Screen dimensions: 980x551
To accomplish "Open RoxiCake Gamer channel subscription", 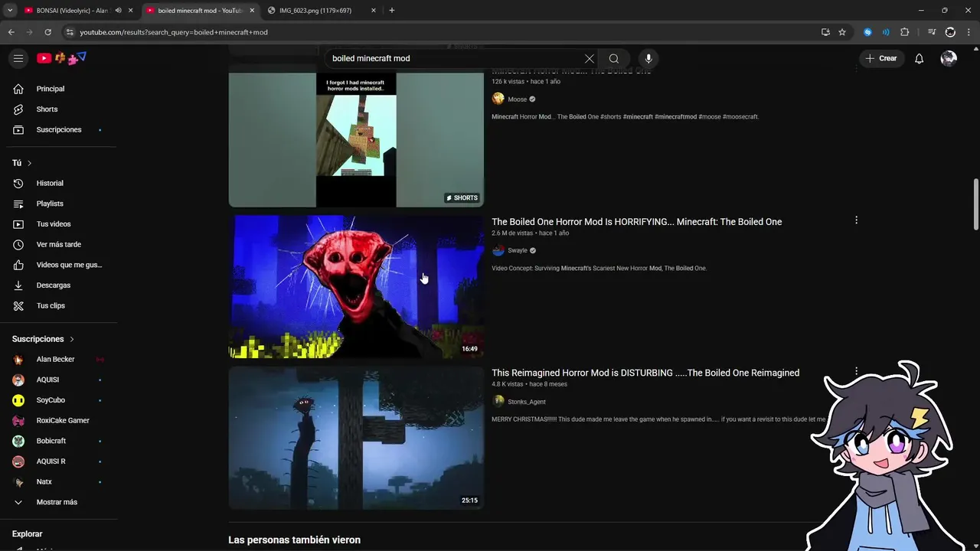I will 61,421.
